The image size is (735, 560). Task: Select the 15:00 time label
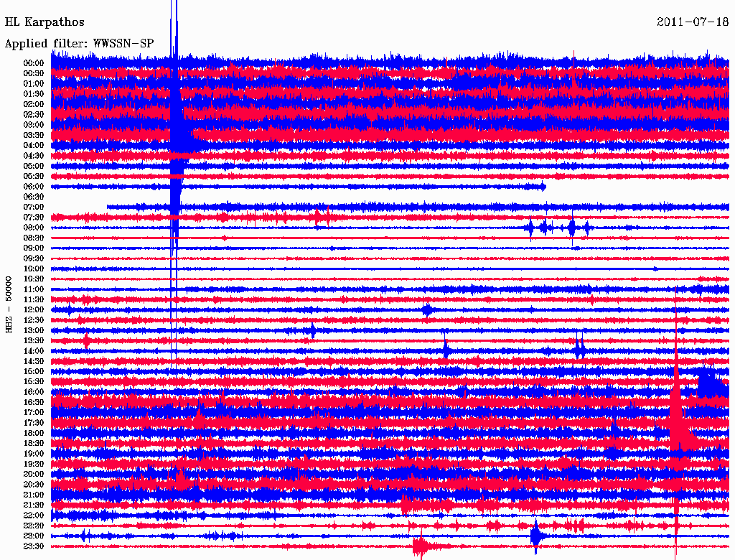point(34,371)
